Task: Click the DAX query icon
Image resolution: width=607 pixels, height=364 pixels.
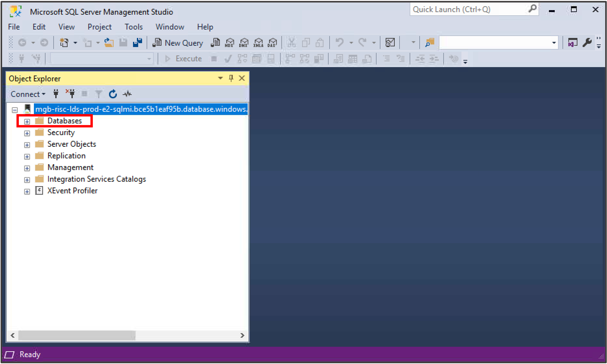Action: coord(272,43)
